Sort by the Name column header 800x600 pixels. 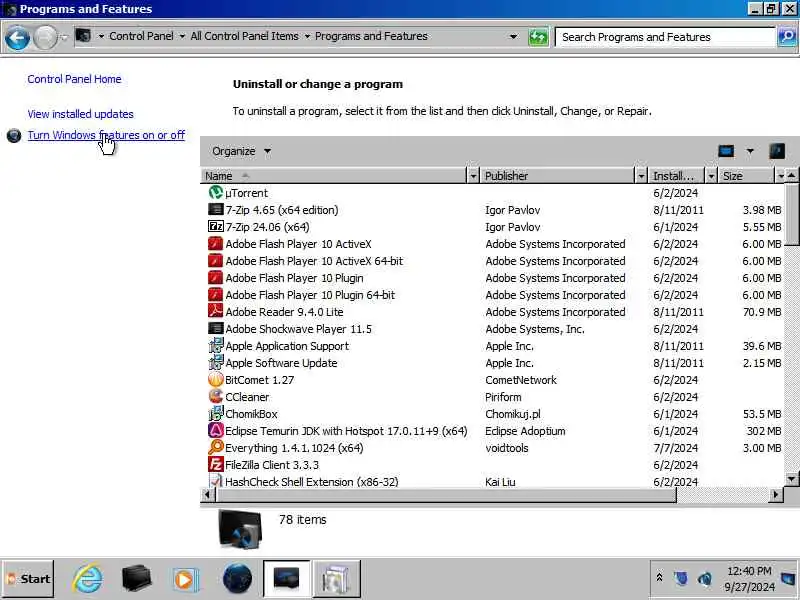[x=334, y=176]
